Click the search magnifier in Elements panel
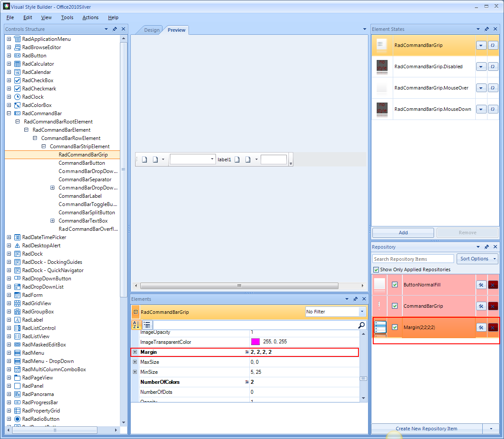504x439 pixels. [x=361, y=325]
